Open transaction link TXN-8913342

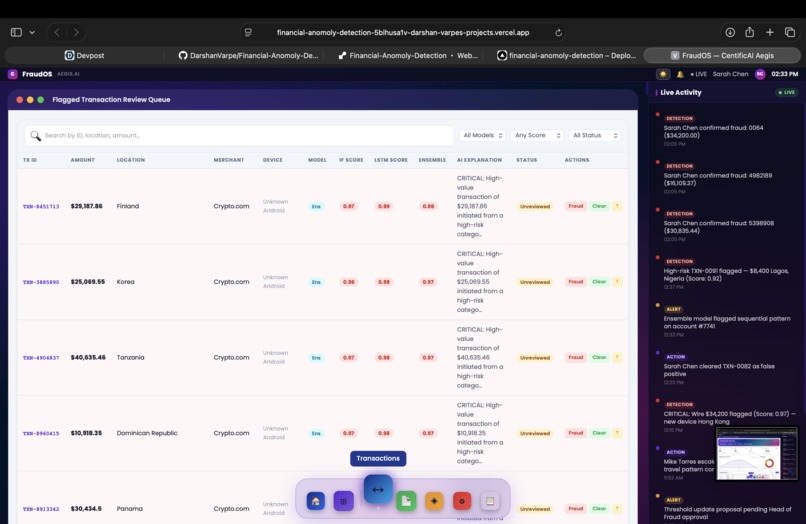(41, 509)
